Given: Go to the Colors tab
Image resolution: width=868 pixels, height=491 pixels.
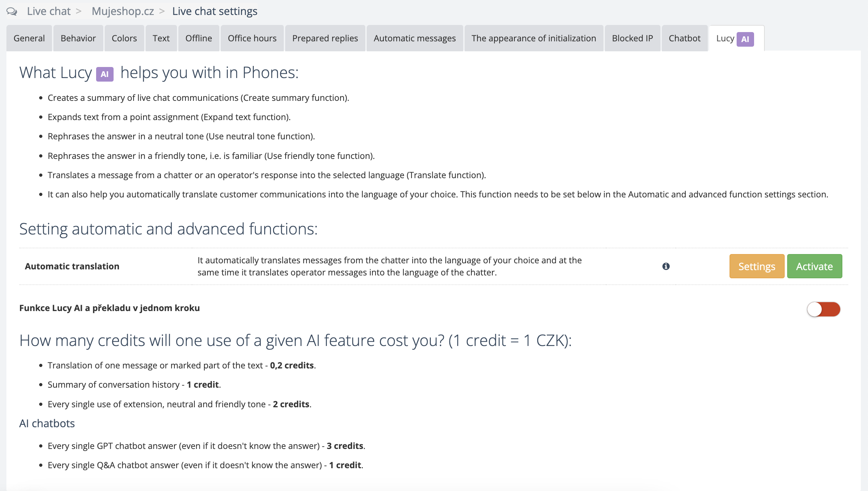Looking at the screenshot, I should [x=124, y=38].
